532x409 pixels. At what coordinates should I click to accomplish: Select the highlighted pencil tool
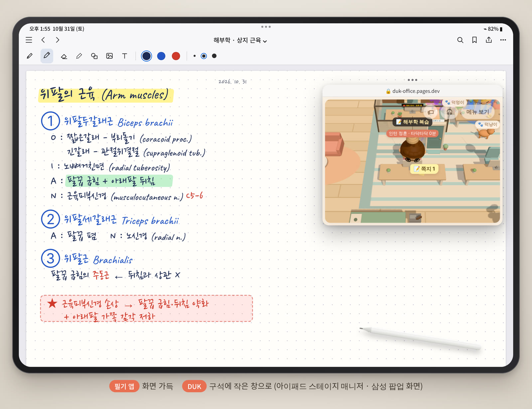(47, 56)
